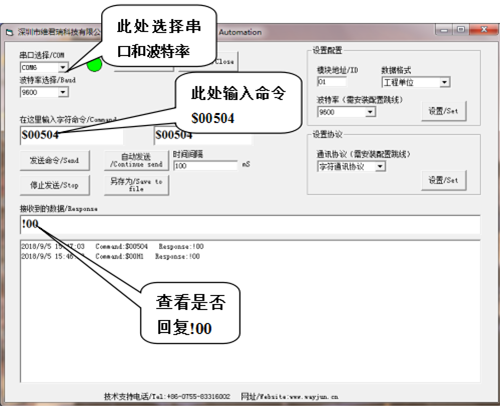Open the 字符通讯协议 protocol dropdown

[380, 166]
